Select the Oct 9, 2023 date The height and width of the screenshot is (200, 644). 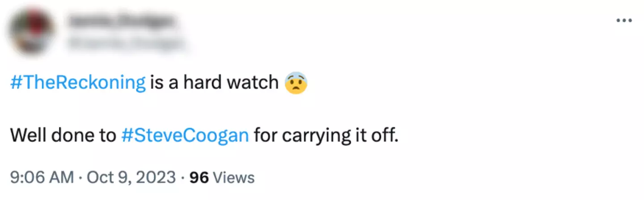(131, 177)
